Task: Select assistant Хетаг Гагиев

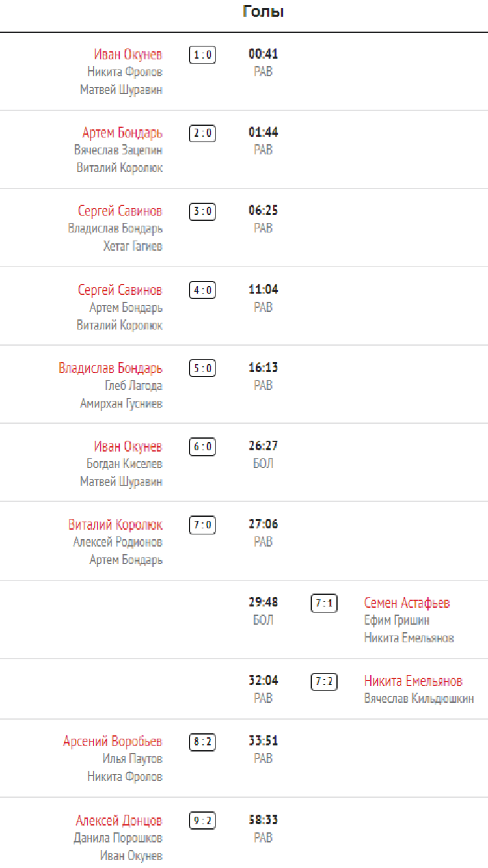Action: pyautogui.click(x=133, y=246)
